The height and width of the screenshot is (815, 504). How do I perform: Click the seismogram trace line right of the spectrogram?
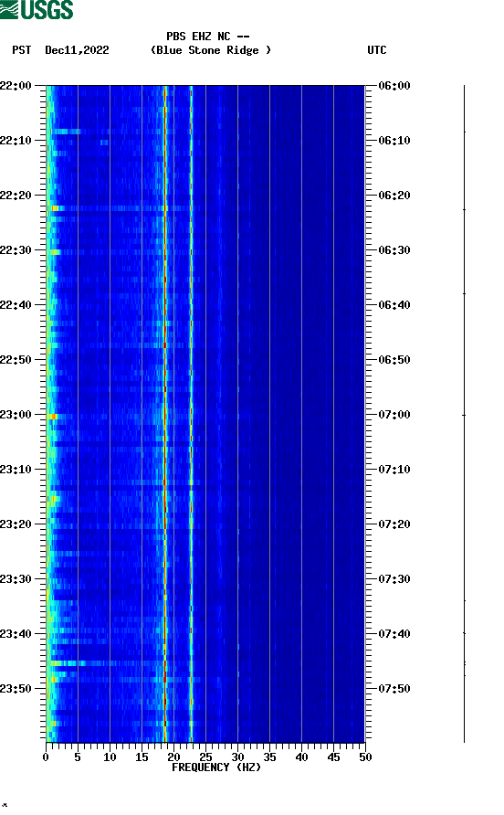[x=464, y=414]
